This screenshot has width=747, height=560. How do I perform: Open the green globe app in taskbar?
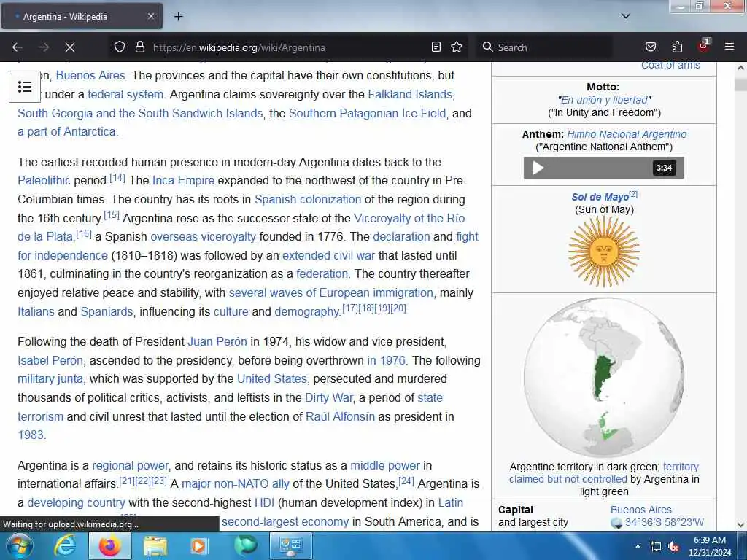[x=245, y=545]
